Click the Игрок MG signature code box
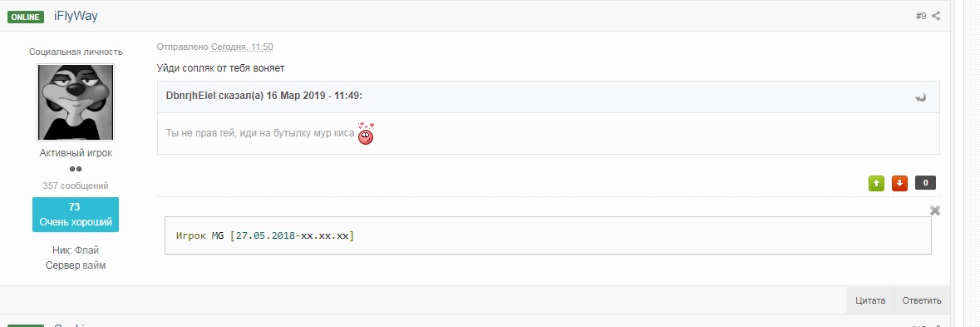Viewport: 980px width, 327px height. 548,235
